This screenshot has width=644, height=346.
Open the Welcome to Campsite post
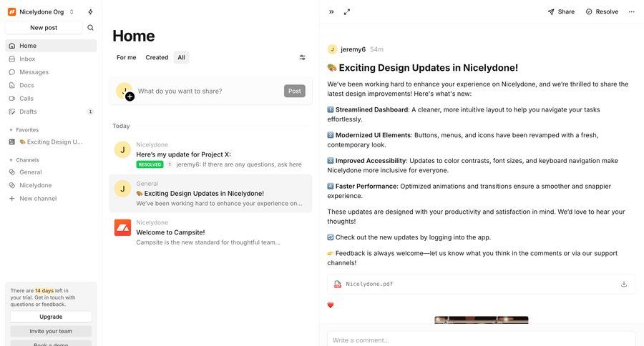pyautogui.click(x=210, y=232)
